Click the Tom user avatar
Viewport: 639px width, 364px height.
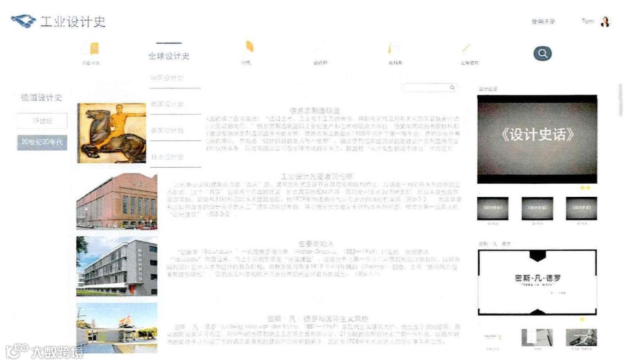point(605,21)
